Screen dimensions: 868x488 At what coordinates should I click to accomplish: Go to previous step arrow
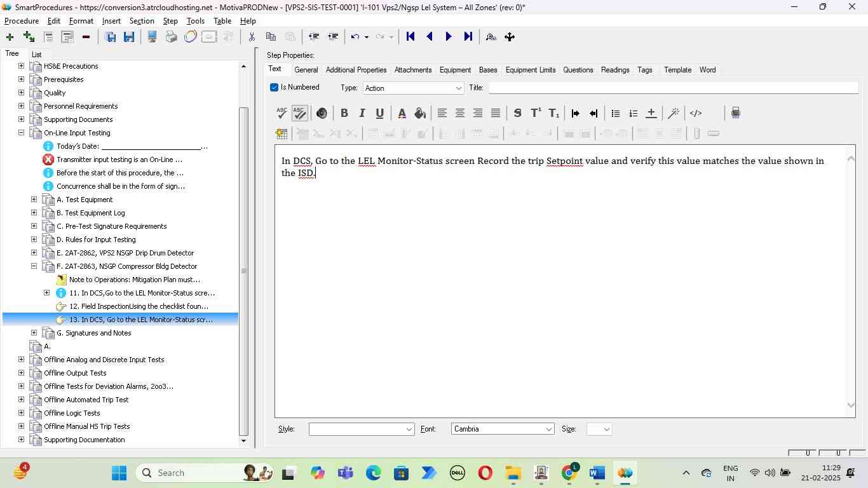pos(430,37)
